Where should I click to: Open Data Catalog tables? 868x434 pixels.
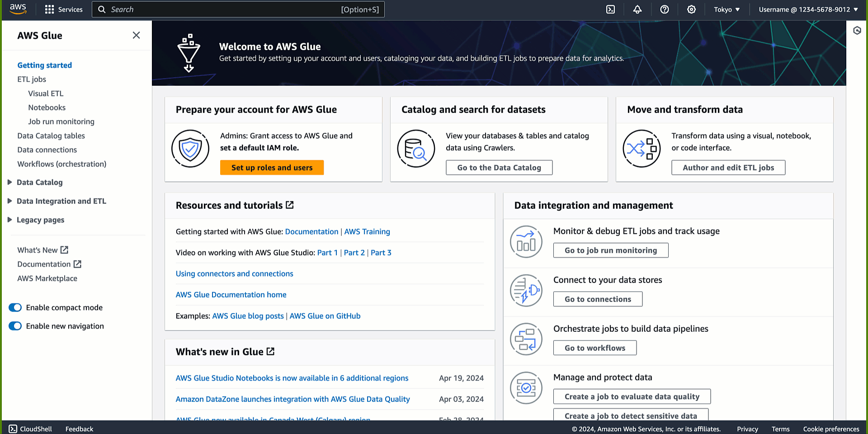coord(51,136)
